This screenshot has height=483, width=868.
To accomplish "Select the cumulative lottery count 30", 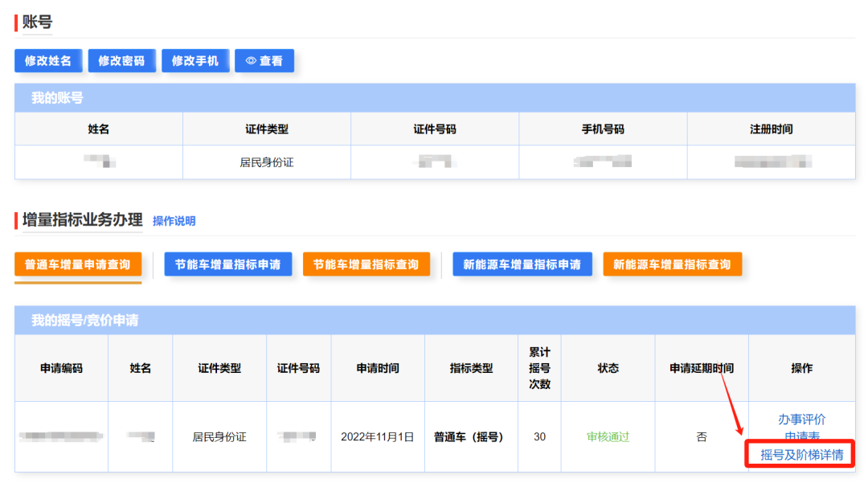I will 540,437.
